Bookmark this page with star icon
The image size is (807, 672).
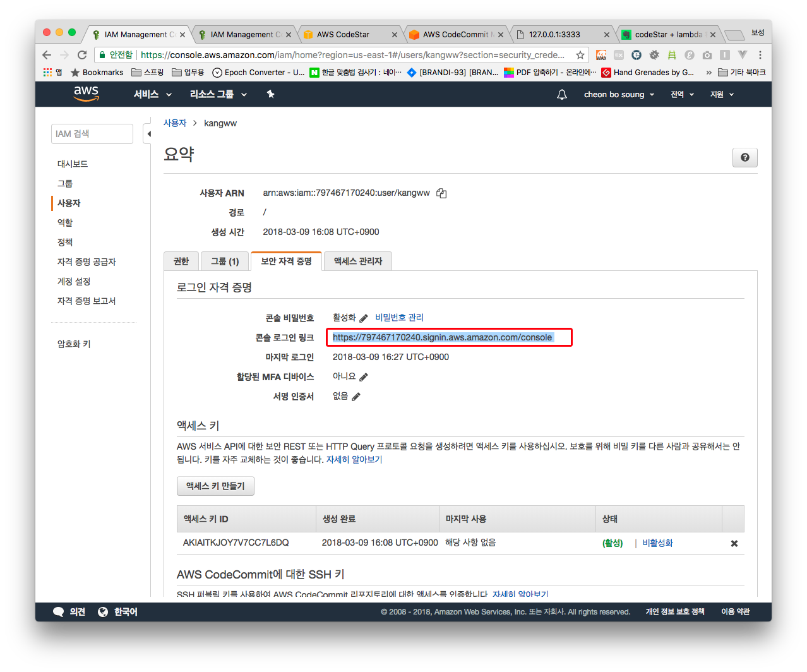pos(580,55)
